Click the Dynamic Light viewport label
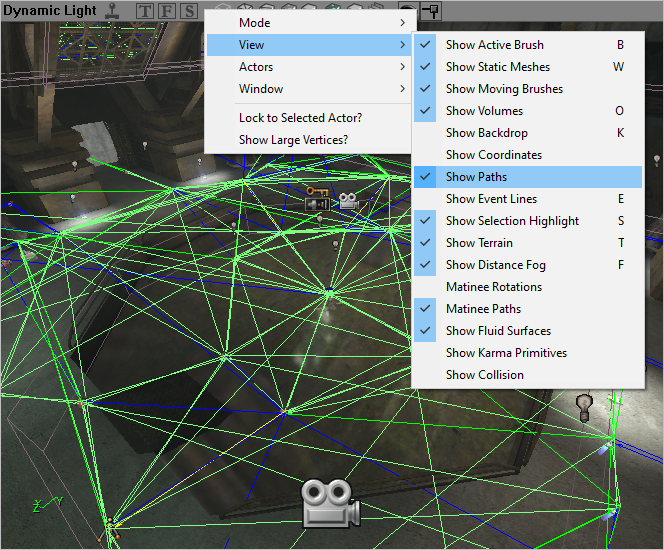This screenshot has width=664, height=550. tap(49, 11)
